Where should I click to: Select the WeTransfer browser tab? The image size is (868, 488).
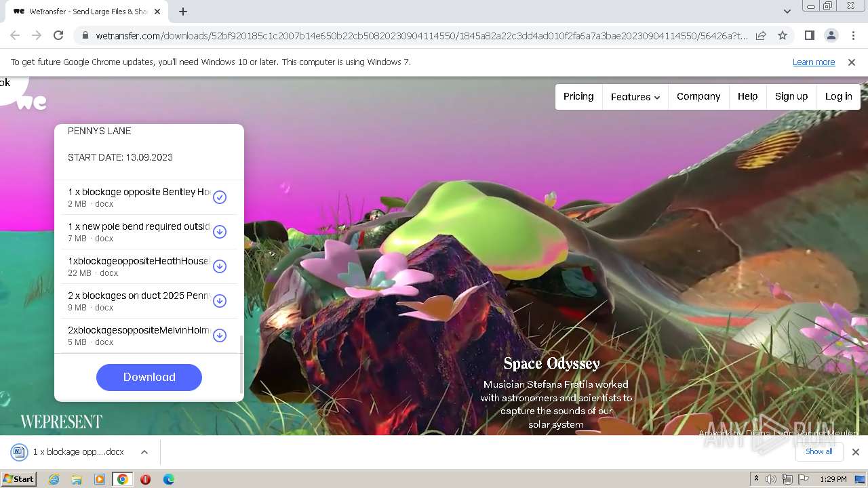[x=87, y=12]
